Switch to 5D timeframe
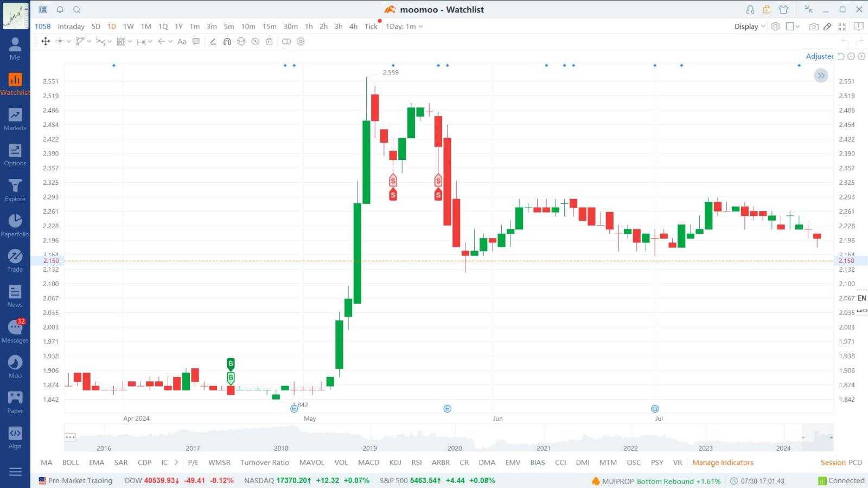This screenshot has width=868, height=488. click(x=96, y=26)
